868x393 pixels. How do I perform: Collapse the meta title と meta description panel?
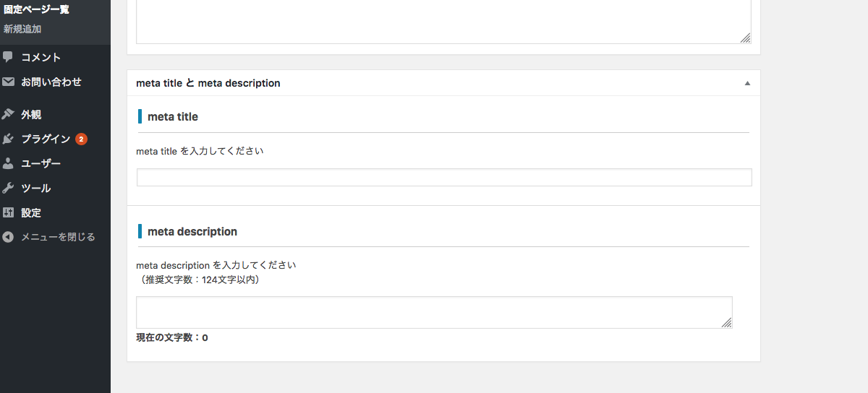point(748,83)
